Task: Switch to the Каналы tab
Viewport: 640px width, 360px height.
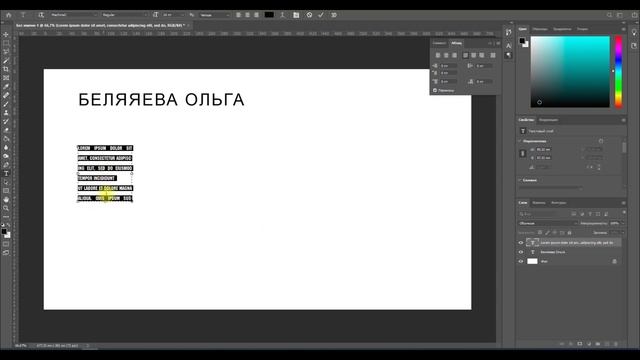Action: (x=539, y=203)
